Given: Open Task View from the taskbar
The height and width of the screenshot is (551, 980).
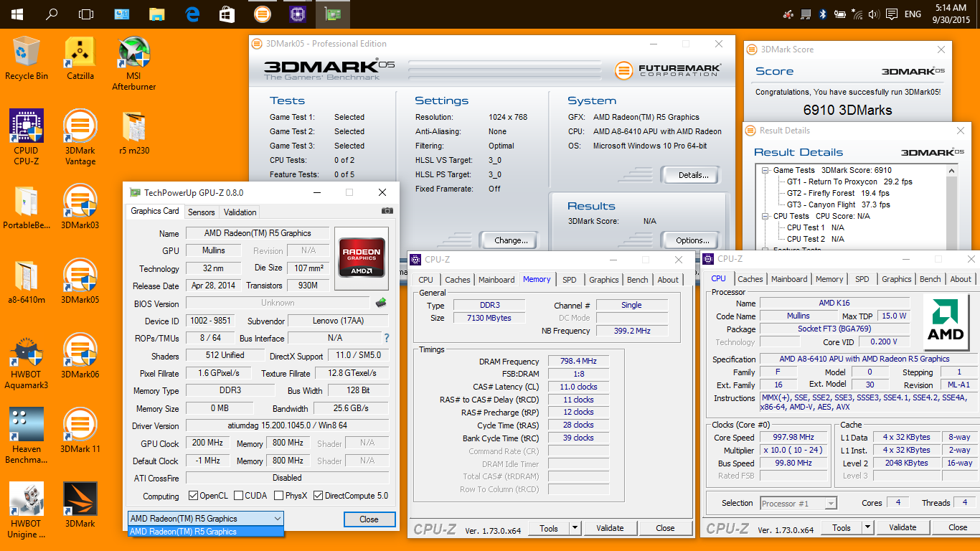Looking at the screenshot, I should click(86, 14).
